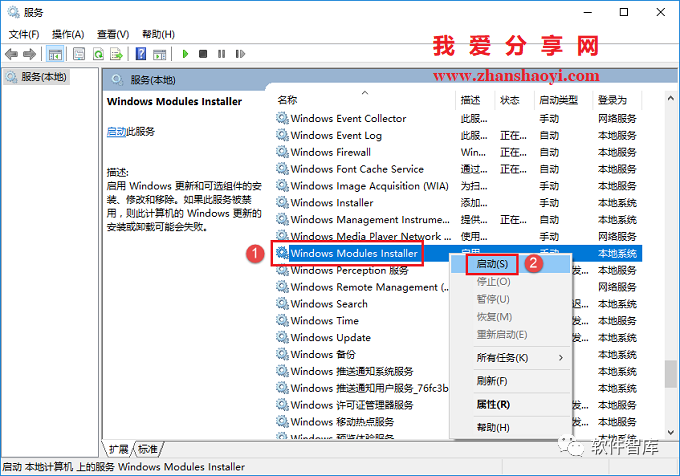
Task: Select the Windows Event Collector service
Action: [x=348, y=118]
